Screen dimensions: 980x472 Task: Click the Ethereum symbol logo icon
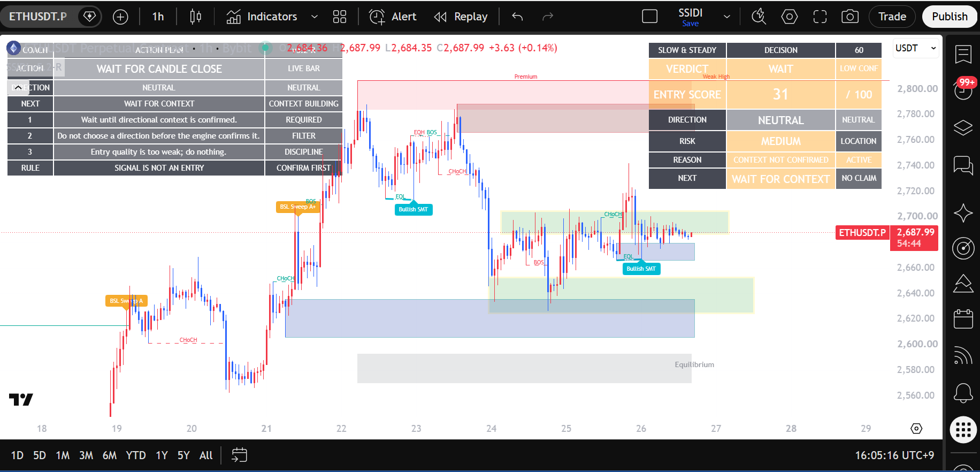coord(13,48)
